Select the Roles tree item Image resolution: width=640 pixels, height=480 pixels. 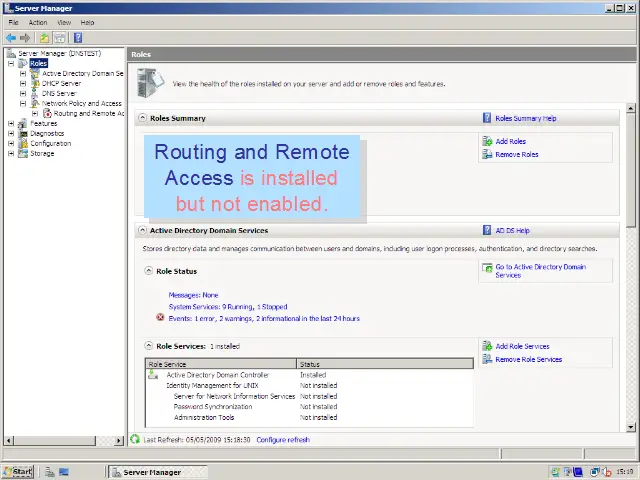pyautogui.click(x=38, y=63)
